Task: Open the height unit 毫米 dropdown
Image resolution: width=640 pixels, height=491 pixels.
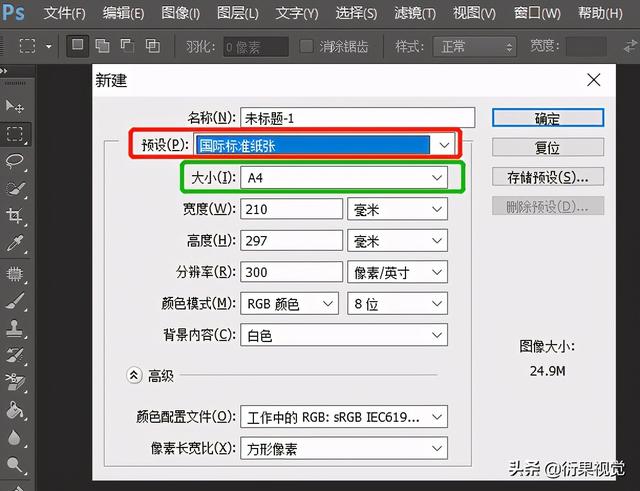Action: point(397,240)
